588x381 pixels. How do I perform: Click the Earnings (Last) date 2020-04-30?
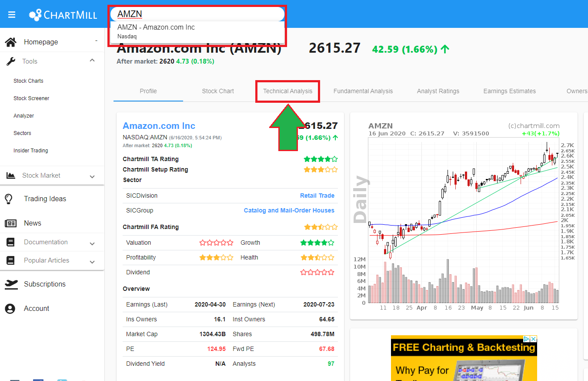coord(210,305)
